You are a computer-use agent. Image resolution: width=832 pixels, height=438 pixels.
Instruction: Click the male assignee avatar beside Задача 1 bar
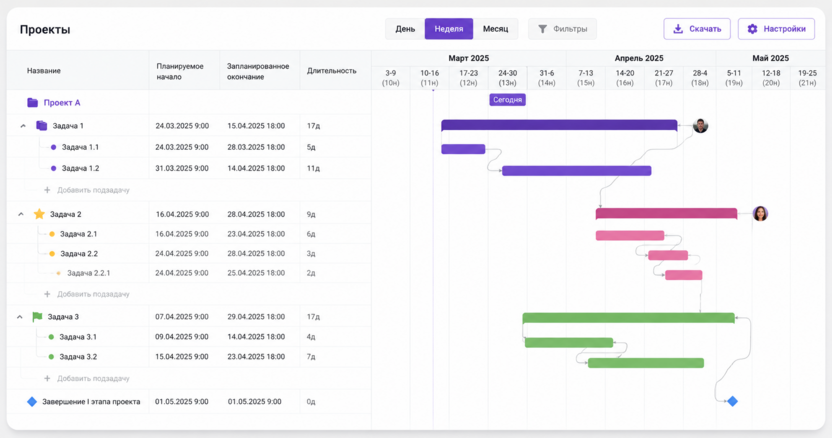(700, 126)
